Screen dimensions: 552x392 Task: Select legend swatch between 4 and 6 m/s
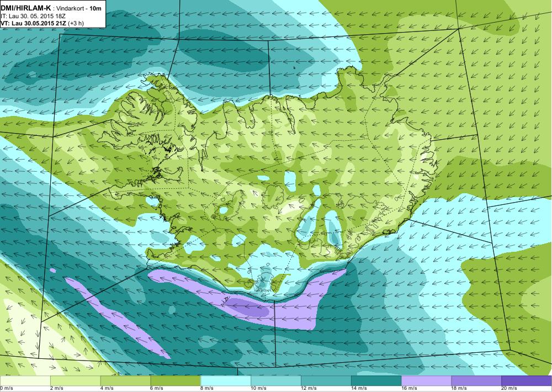125,380
